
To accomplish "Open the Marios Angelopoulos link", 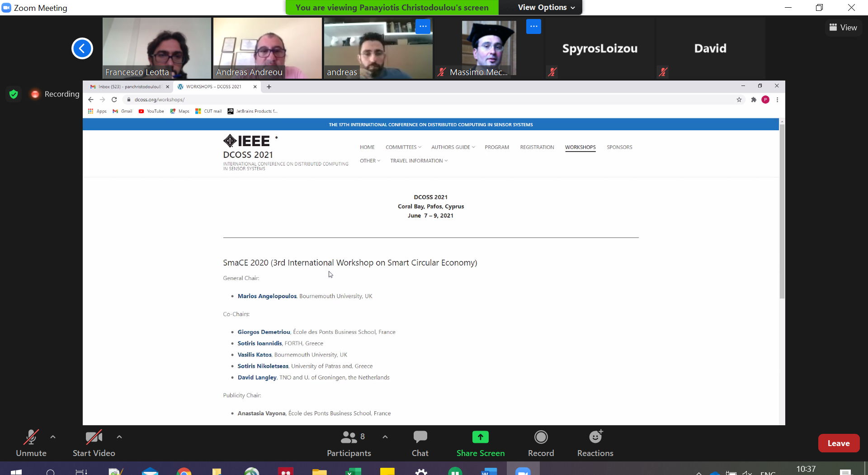I will tap(267, 296).
